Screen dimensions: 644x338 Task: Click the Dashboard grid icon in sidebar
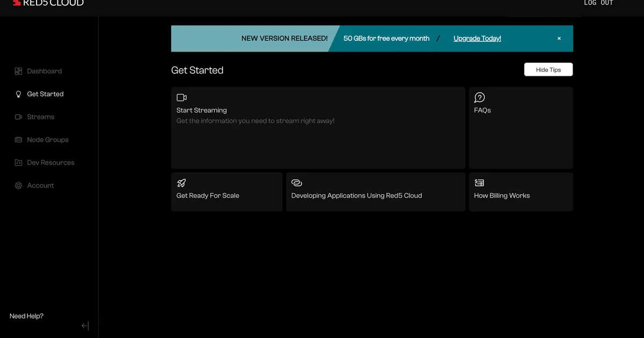click(18, 71)
